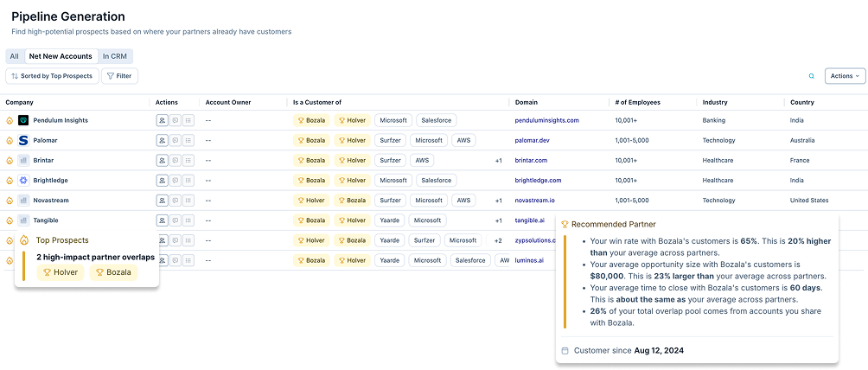Click the comment bubble icon for Pendulum Insights
The image size is (868, 370).
[x=176, y=120]
